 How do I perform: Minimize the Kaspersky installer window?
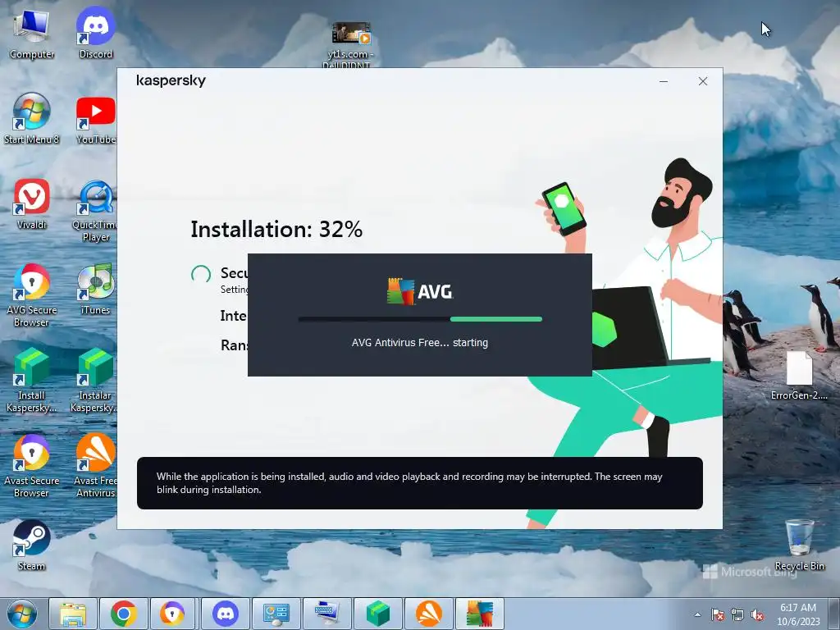[x=663, y=81]
